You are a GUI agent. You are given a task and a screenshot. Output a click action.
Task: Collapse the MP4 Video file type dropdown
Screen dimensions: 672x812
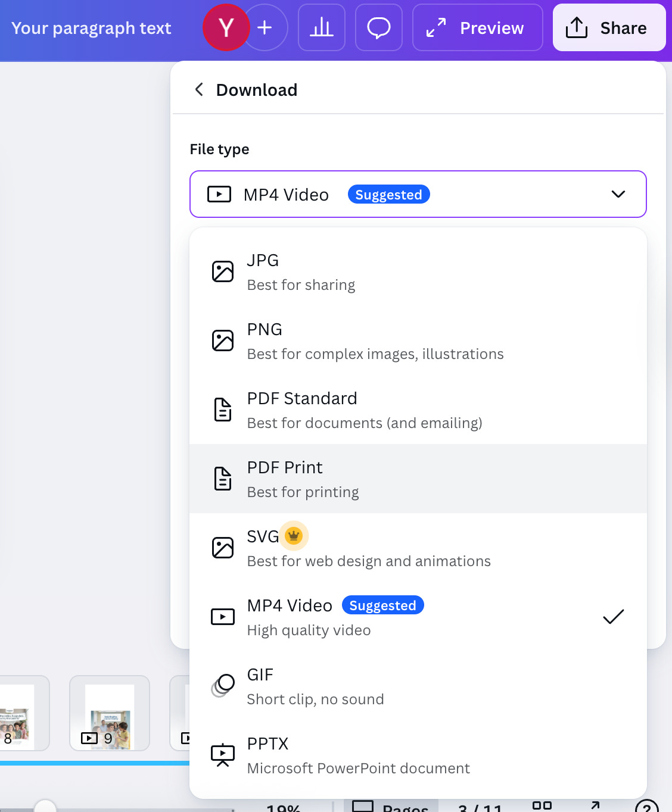point(418,194)
